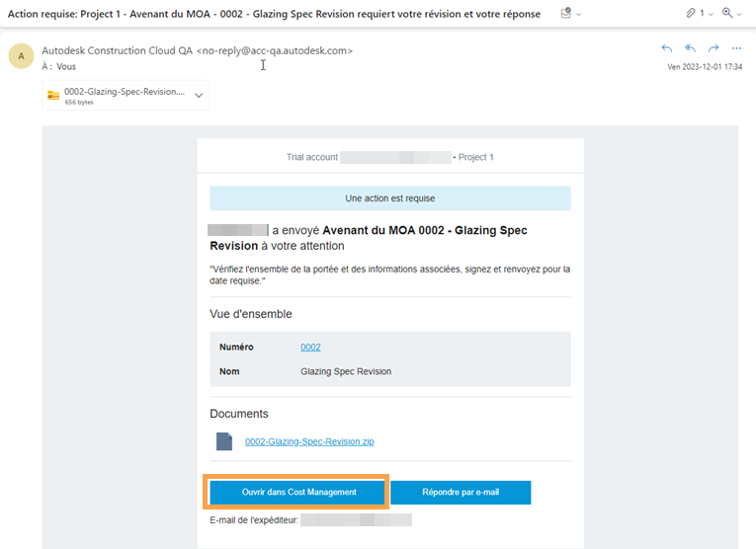Click the zip folder icon in the attachment chip
The image size is (756, 549).
pyautogui.click(x=53, y=96)
